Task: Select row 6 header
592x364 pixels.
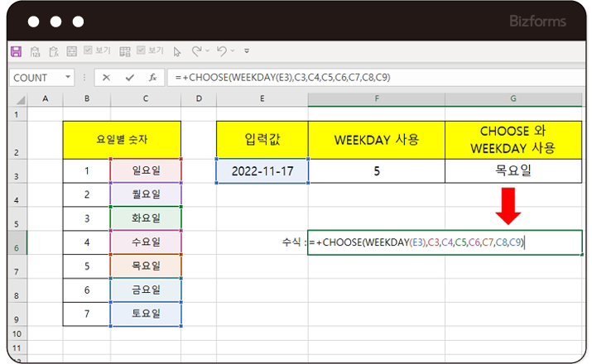Action: [x=17, y=243]
